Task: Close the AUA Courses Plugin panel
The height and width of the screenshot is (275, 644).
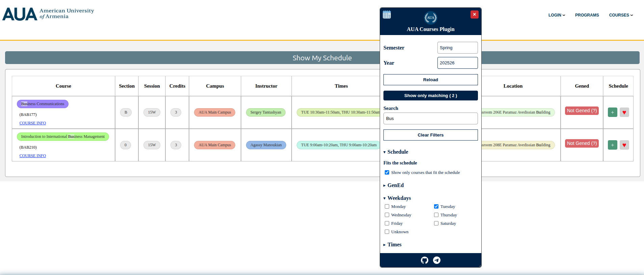Action: pos(474,14)
